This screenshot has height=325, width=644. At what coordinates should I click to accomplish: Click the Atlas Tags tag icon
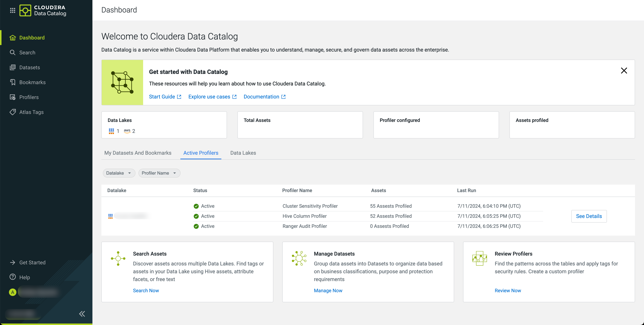click(12, 112)
